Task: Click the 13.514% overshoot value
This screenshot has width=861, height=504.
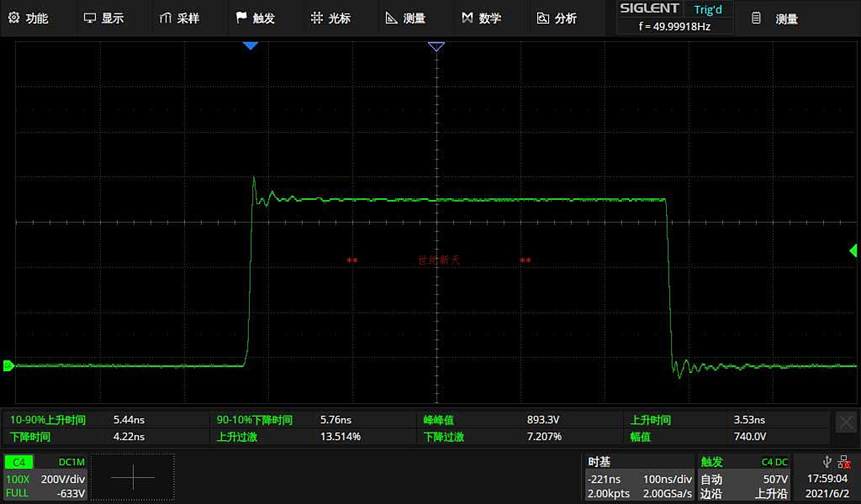Action: [340, 437]
